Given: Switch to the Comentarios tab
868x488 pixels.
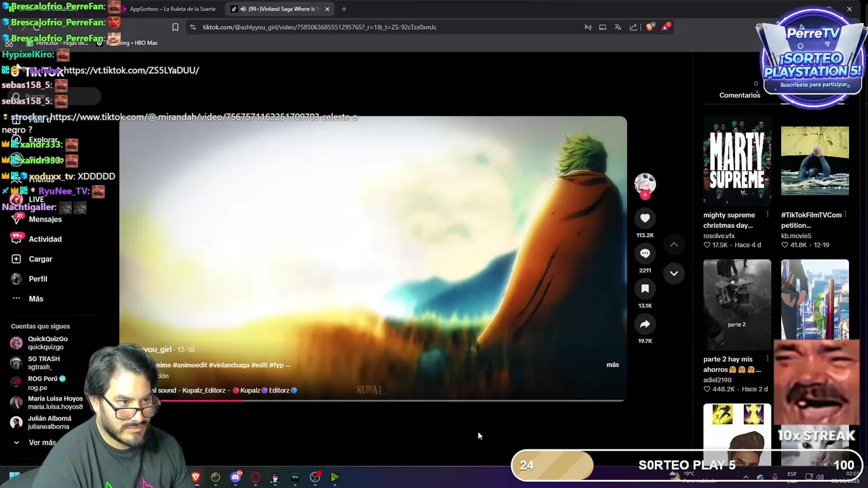Looking at the screenshot, I should pos(740,96).
